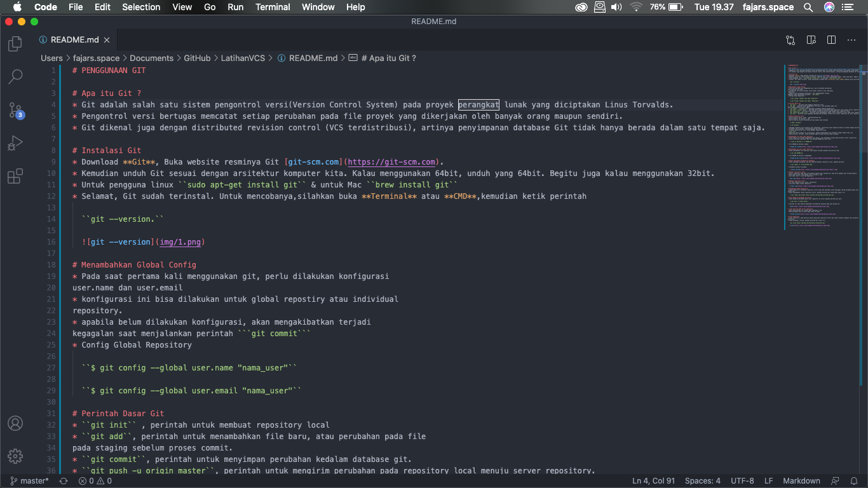The image size is (868, 488).
Task: Change indentation via Spaces: 4
Action: (x=702, y=481)
